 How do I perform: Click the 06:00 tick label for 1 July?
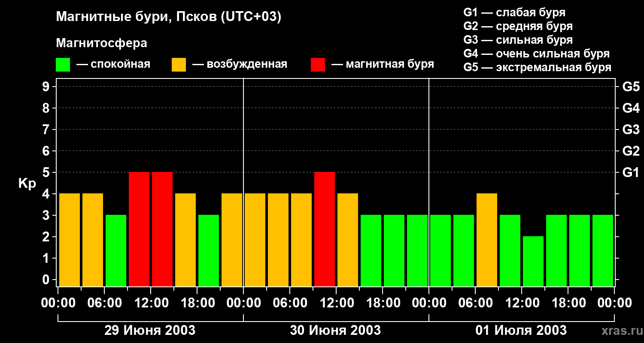tap(475, 303)
